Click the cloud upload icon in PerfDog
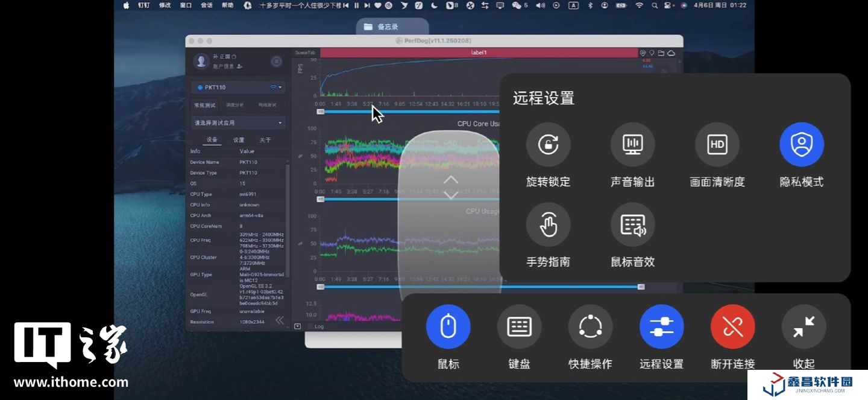This screenshot has width=868, height=400. [671, 53]
